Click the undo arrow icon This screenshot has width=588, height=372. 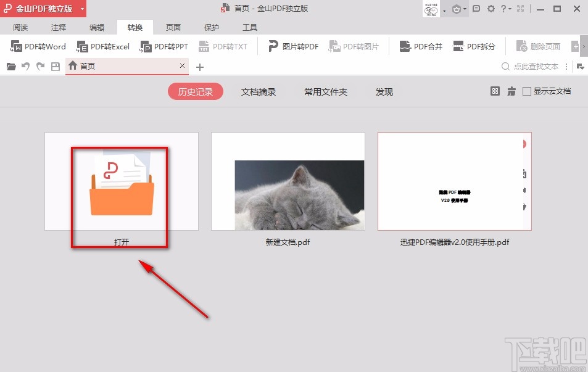pos(25,67)
